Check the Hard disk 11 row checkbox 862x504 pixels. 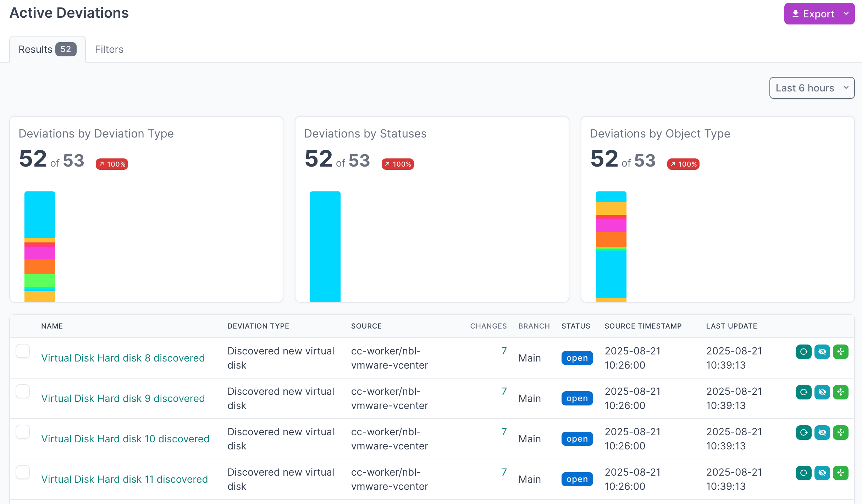click(x=23, y=472)
